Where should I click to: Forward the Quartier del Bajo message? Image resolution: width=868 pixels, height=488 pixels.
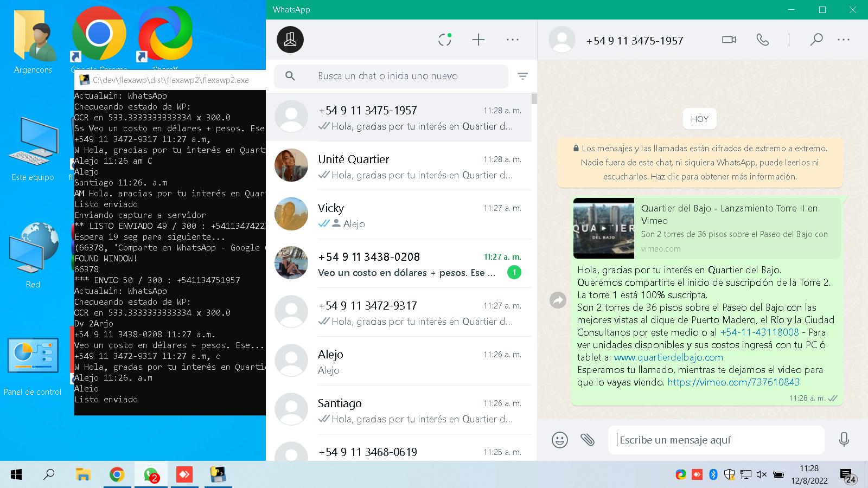(558, 300)
